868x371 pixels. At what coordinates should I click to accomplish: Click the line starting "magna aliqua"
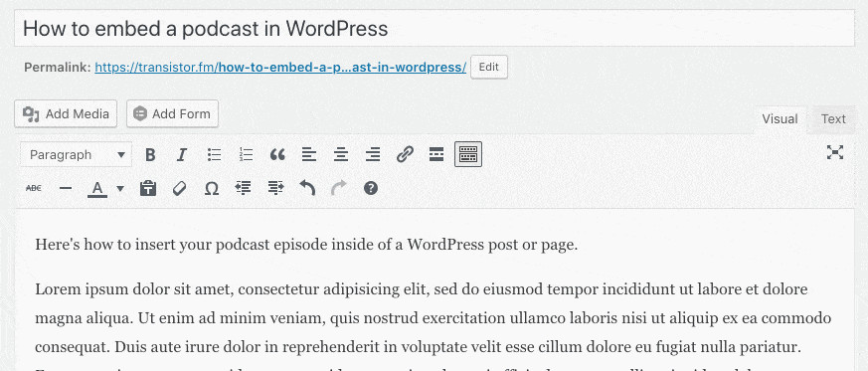click(433, 318)
